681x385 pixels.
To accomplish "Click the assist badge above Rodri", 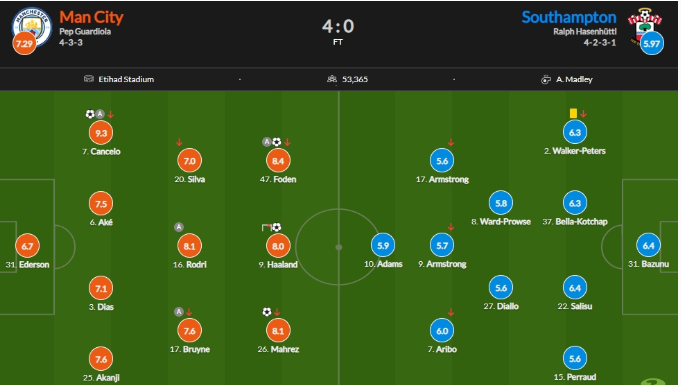I will coord(179,227).
